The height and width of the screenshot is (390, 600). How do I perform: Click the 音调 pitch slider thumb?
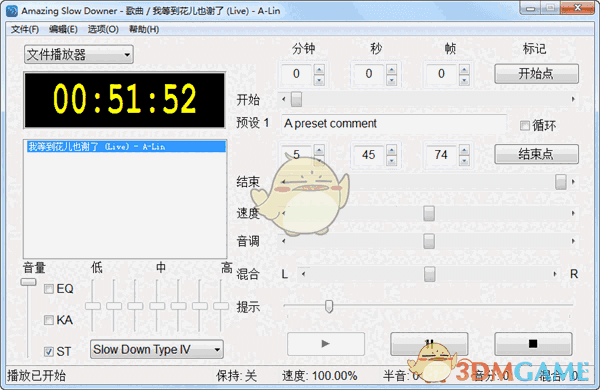(x=429, y=241)
